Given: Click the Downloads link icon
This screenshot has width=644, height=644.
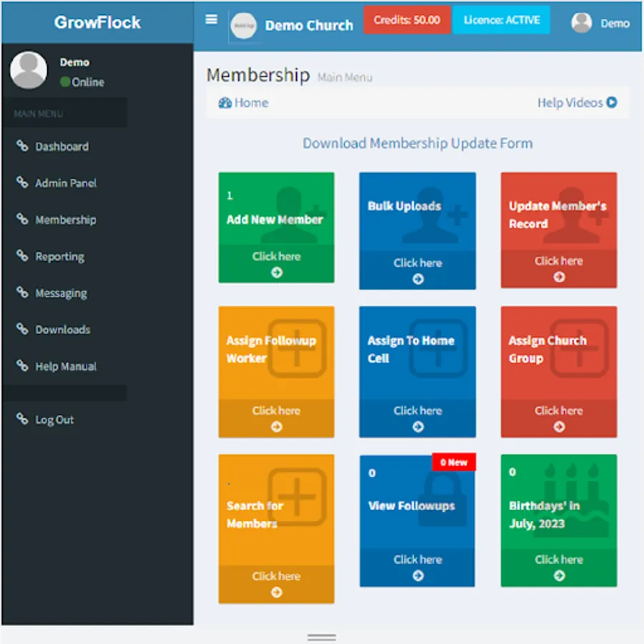Looking at the screenshot, I should 22,329.
